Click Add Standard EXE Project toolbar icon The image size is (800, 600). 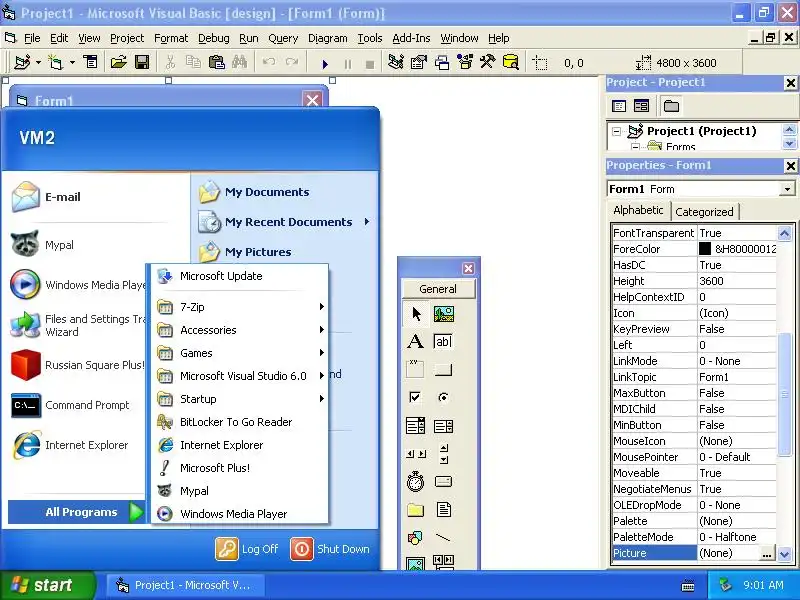tap(21, 63)
